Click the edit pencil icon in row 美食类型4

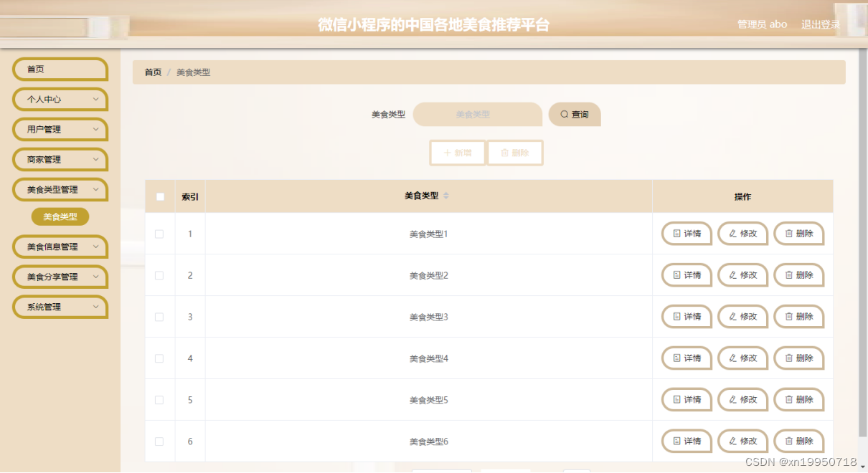click(732, 358)
